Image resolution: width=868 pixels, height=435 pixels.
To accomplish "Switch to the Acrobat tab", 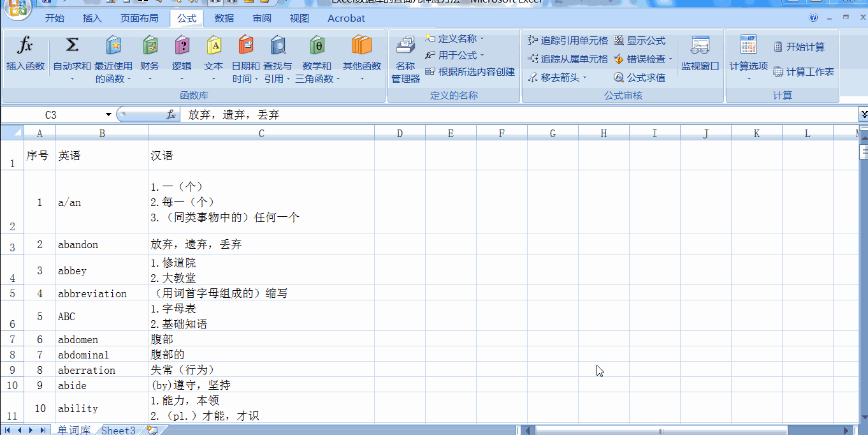I will pyautogui.click(x=347, y=18).
